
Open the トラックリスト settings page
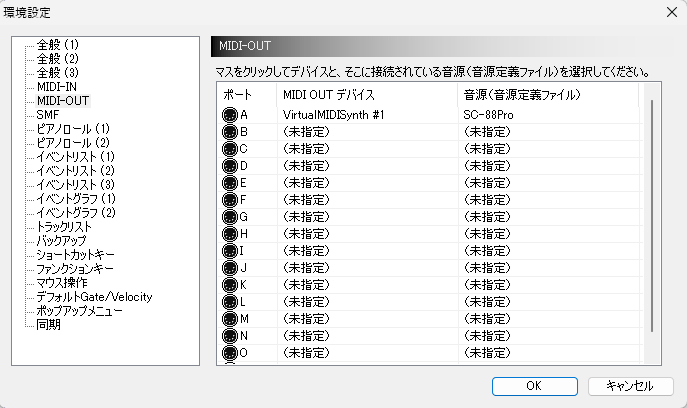pyautogui.click(x=64, y=227)
